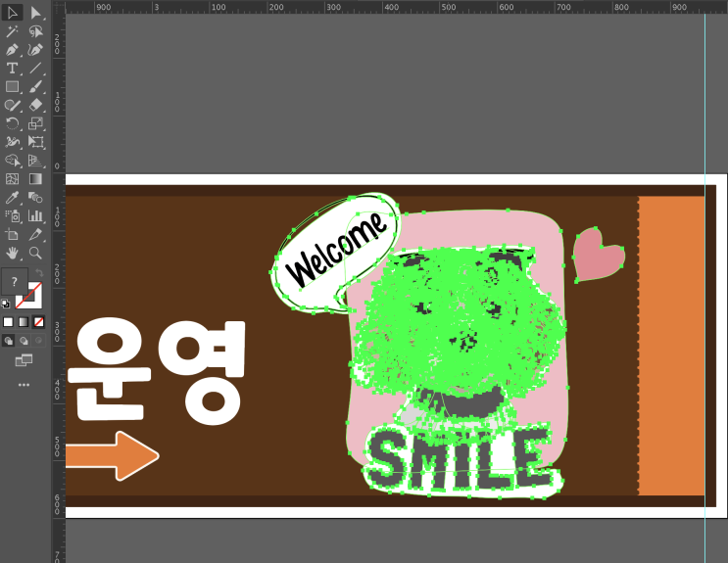Swap fill and stroke colors
728x563 pixels.
pos(39,273)
